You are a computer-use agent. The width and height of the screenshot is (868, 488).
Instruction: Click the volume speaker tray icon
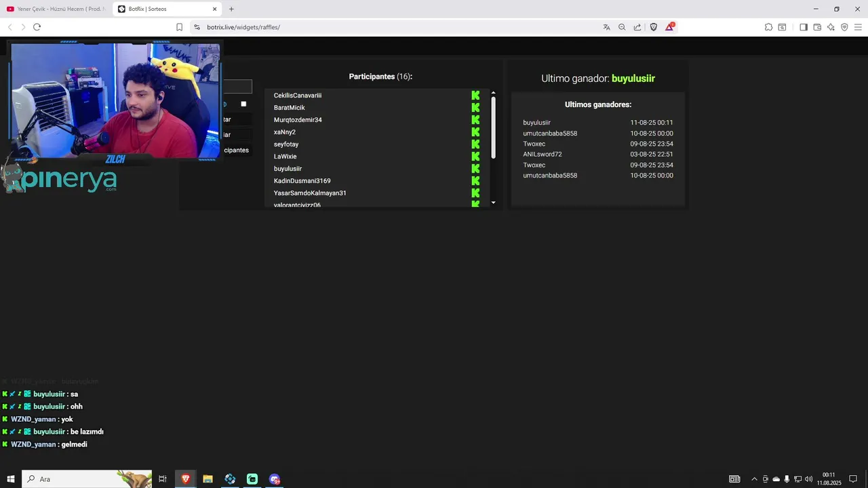tap(809, 479)
